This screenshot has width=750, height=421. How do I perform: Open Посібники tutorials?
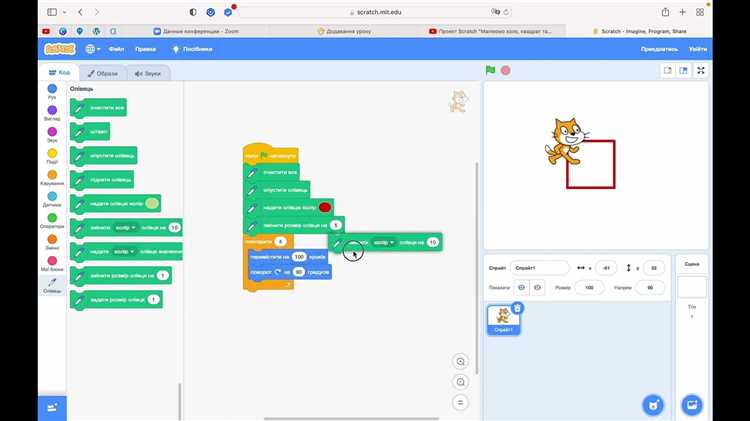pos(192,49)
